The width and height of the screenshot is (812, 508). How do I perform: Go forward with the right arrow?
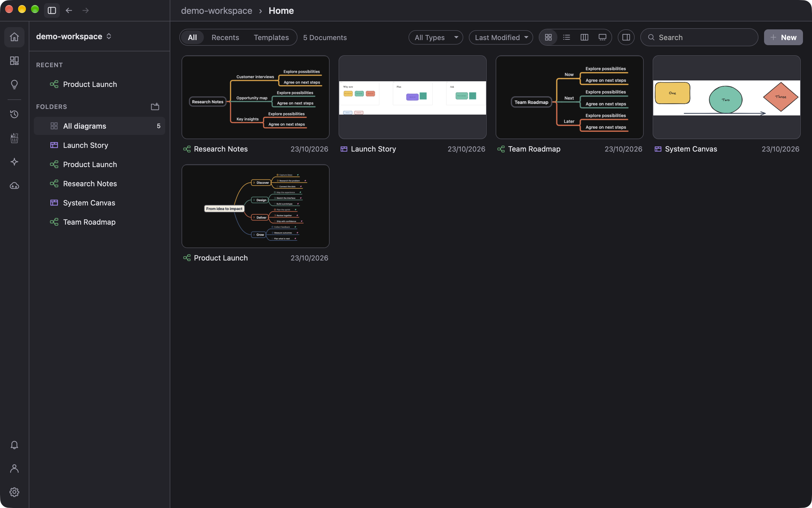[x=85, y=10]
